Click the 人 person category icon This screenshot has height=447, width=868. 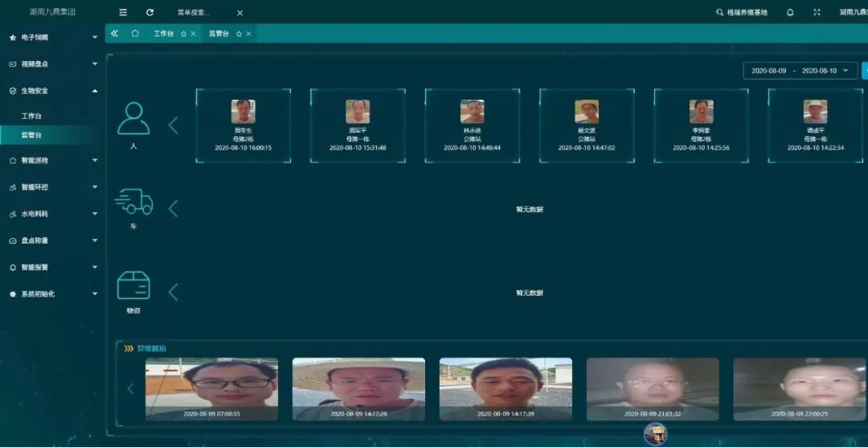(x=133, y=118)
